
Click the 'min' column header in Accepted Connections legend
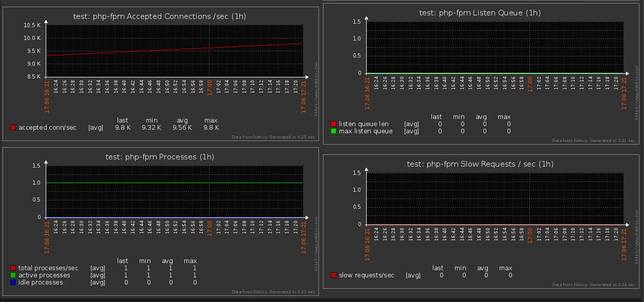[151, 120]
